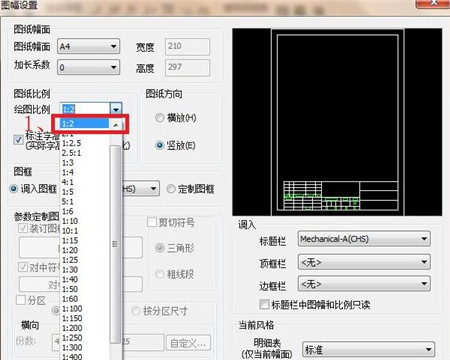The image size is (450, 360).
Task: Open the 边框栏 dropdown
Action: coord(364,284)
